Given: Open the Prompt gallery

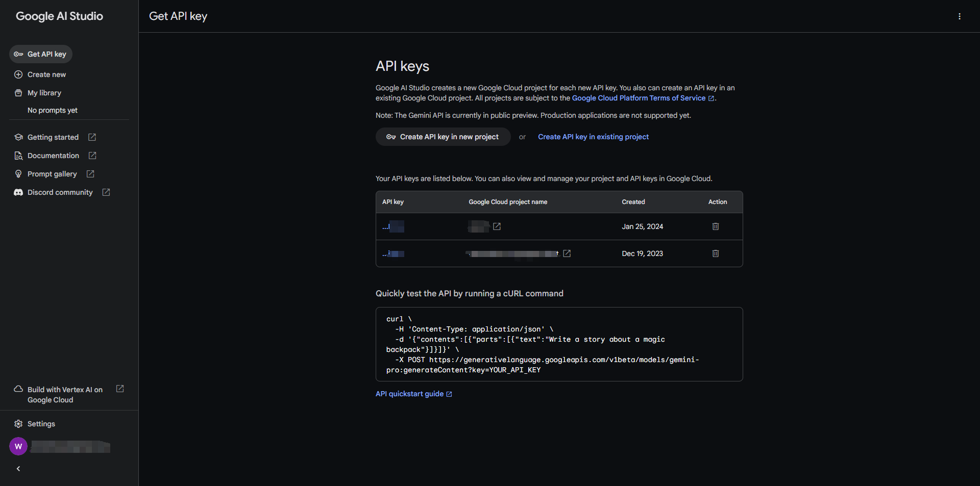Looking at the screenshot, I should pyautogui.click(x=52, y=174).
